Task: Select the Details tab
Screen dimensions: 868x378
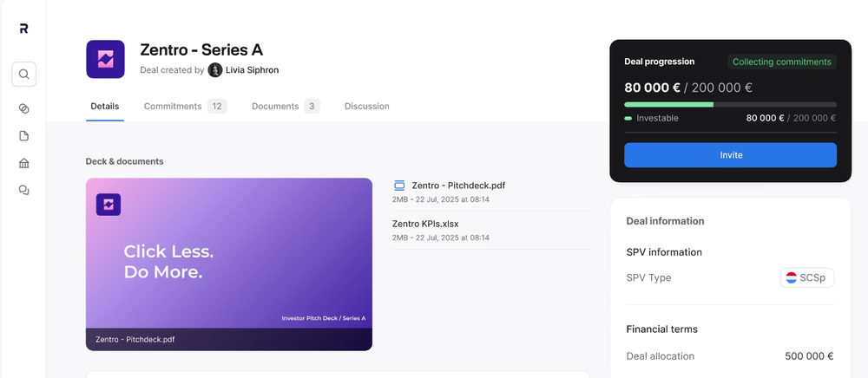Action: coord(105,107)
